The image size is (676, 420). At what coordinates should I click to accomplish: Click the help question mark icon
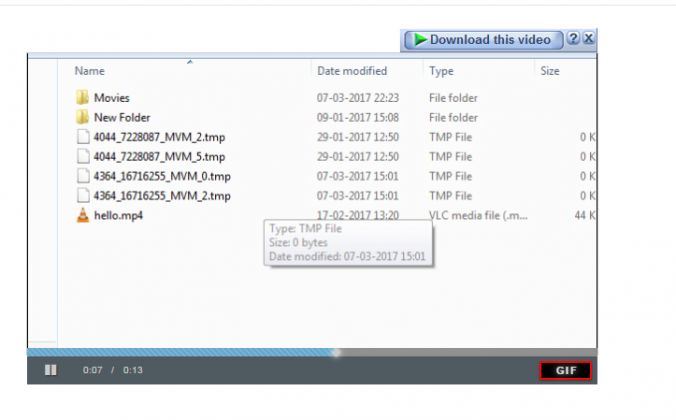tap(573, 40)
